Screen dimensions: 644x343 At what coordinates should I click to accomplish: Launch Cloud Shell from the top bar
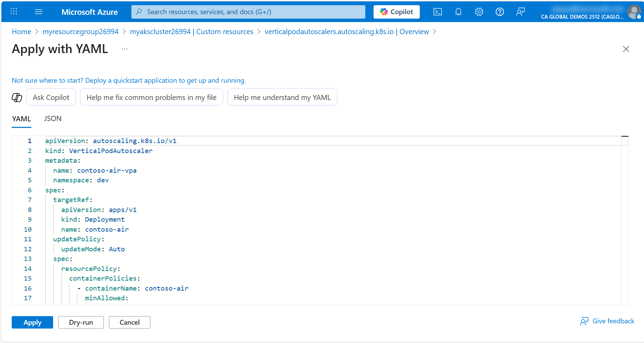pyautogui.click(x=437, y=12)
